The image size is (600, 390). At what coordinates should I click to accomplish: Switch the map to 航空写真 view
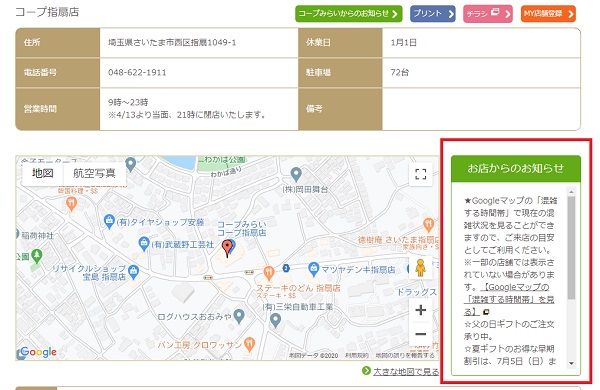[94, 173]
